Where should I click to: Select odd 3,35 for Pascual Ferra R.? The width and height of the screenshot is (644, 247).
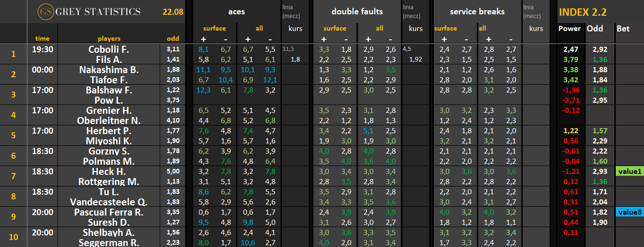173,211
